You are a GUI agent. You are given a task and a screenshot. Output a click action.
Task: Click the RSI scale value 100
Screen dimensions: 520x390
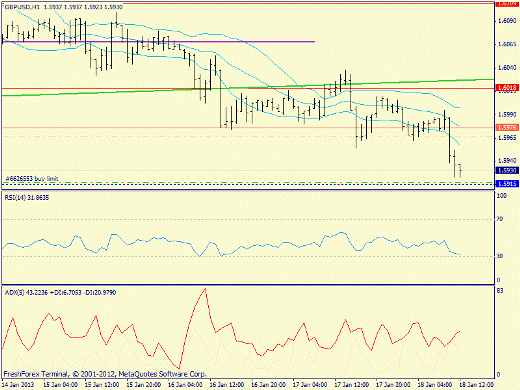pos(502,196)
